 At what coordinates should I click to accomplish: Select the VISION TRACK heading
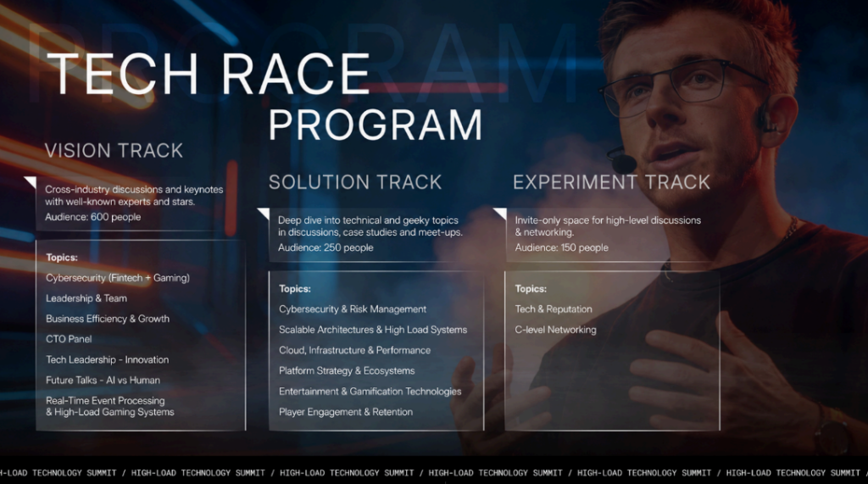pos(114,151)
